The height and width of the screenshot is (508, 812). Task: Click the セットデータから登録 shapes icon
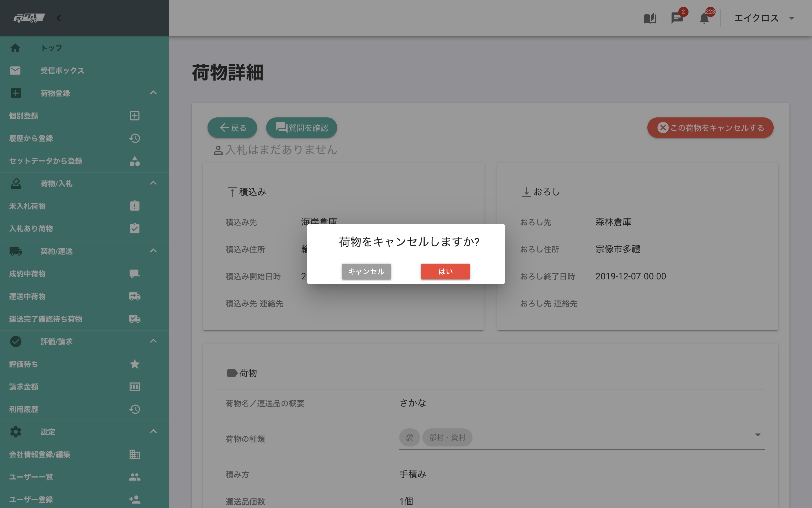tap(134, 161)
